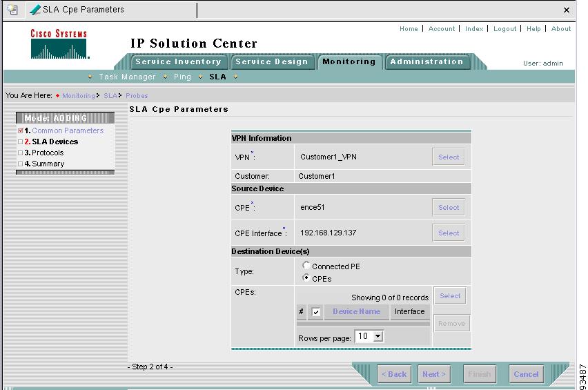Click the Protocols step label
Screen dimensions: 588x390
48,153
